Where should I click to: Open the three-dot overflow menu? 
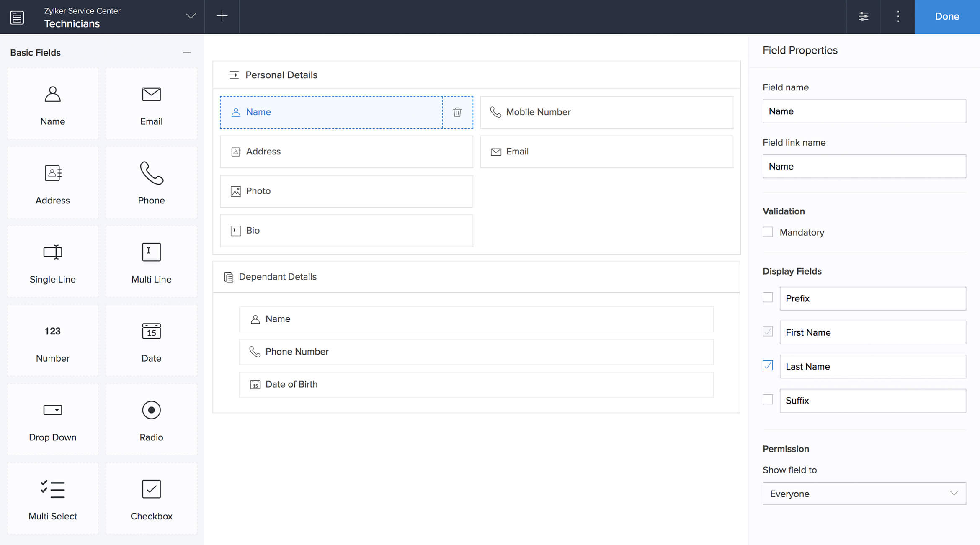click(x=898, y=16)
